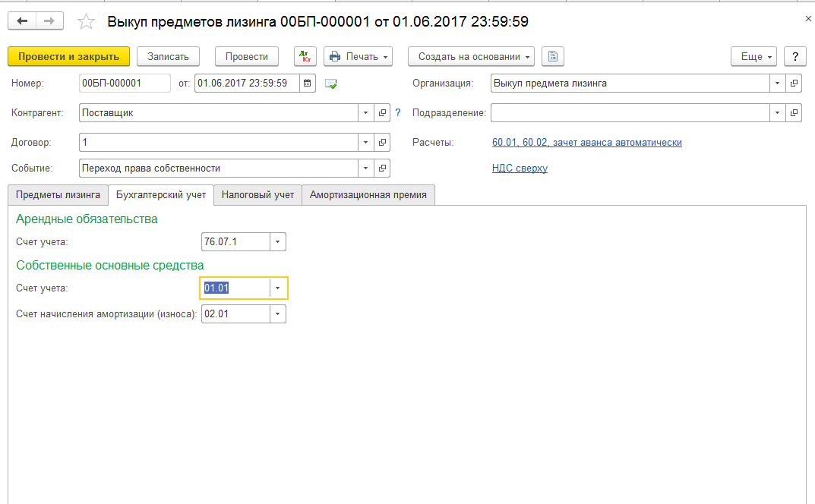Switch to Налоговый учет tab

(257, 195)
